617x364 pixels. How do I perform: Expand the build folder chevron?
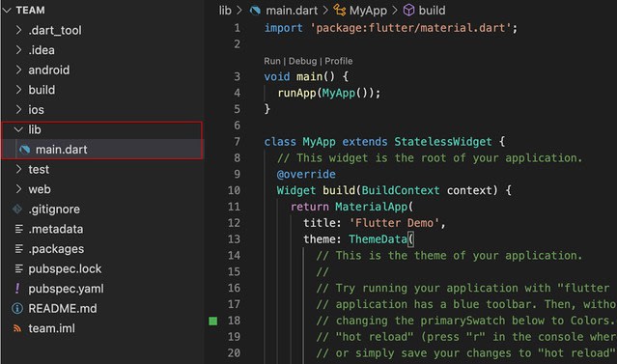18,90
